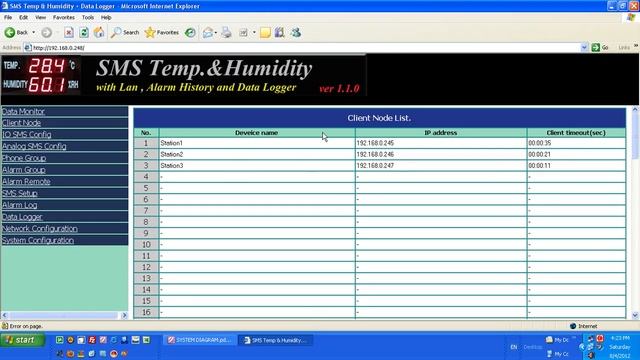640x360 pixels.
Task: Click the Station3 device name cell
Action: click(257, 166)
